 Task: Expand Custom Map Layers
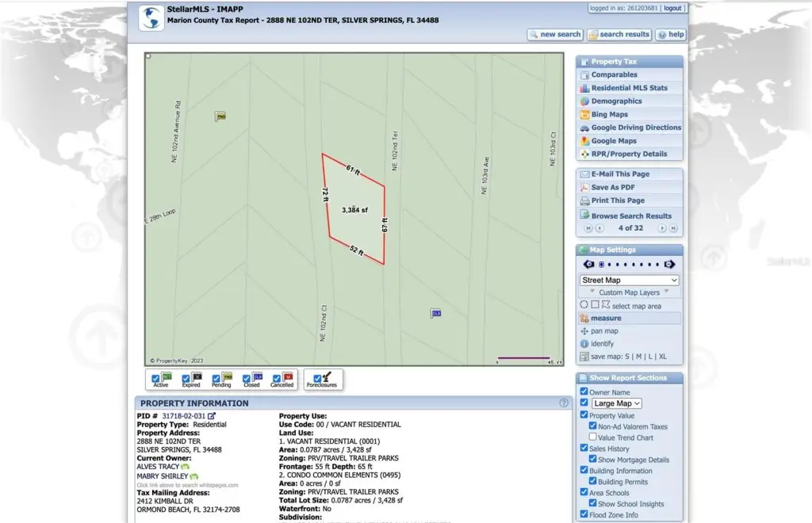coord(629,292)
